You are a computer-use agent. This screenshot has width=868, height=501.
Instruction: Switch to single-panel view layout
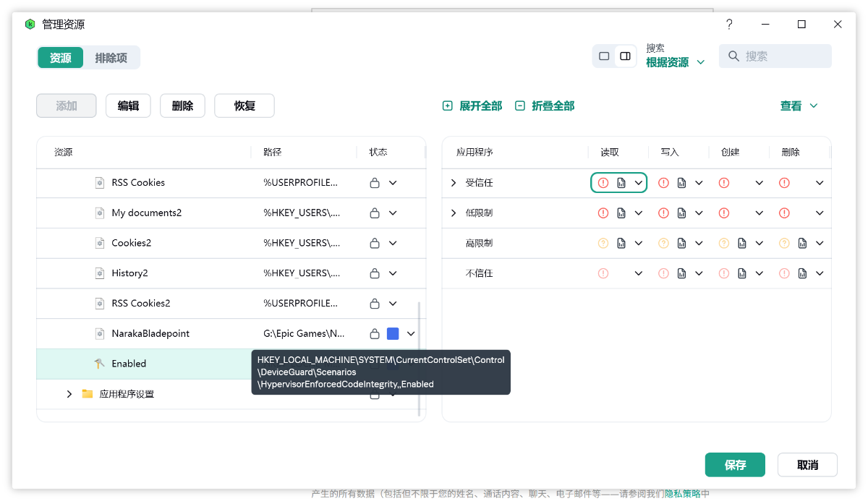[x=604, y=56]
